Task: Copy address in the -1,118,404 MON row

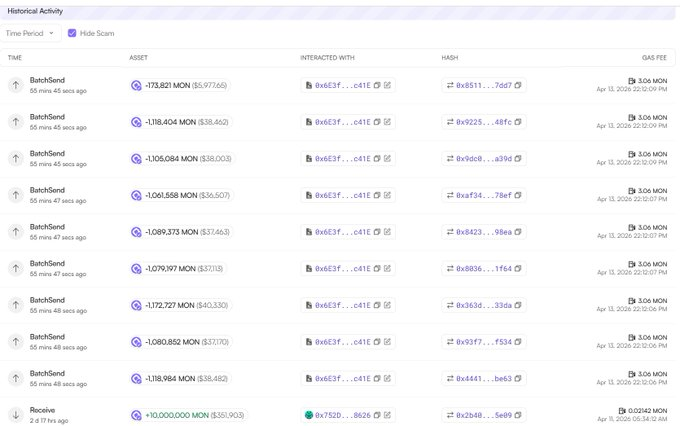Action: pos(377,122)
